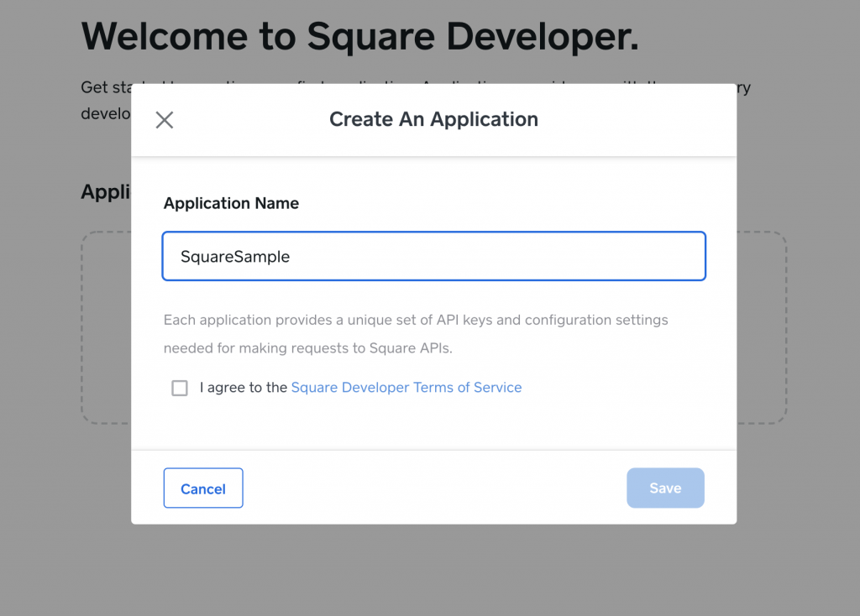
Task: Click the Application Name label
Action: point(232,203)
